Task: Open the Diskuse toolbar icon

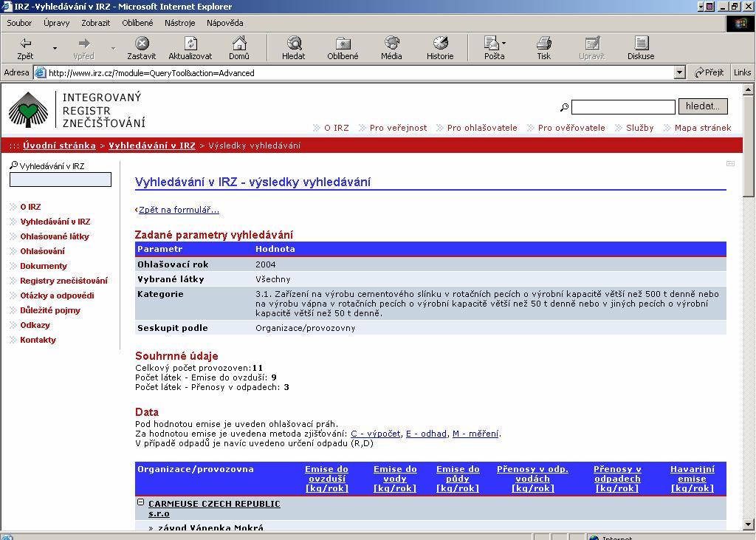Action: 641,44
